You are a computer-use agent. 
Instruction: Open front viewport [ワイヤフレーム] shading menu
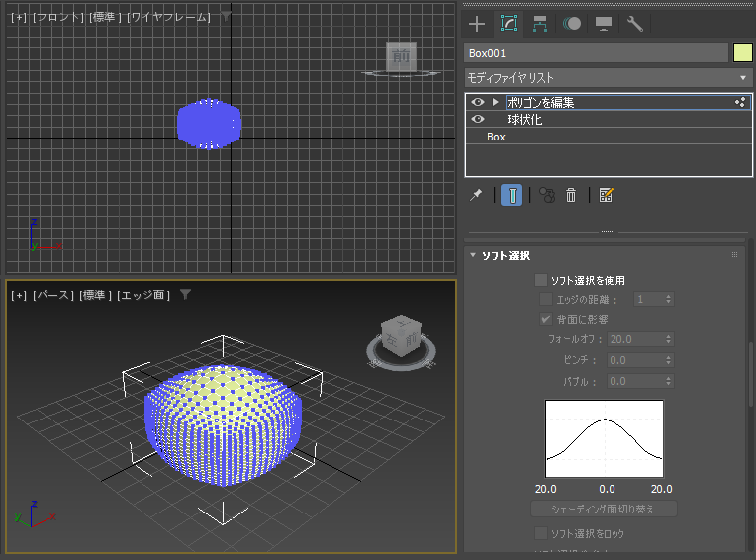[x=168, y=17]
